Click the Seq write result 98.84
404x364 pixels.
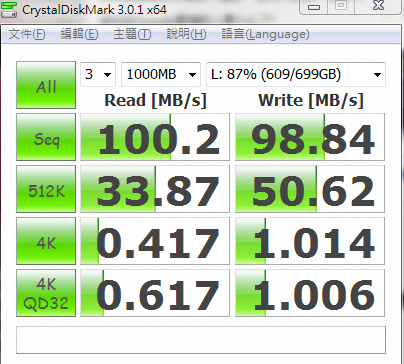[310, 137]
